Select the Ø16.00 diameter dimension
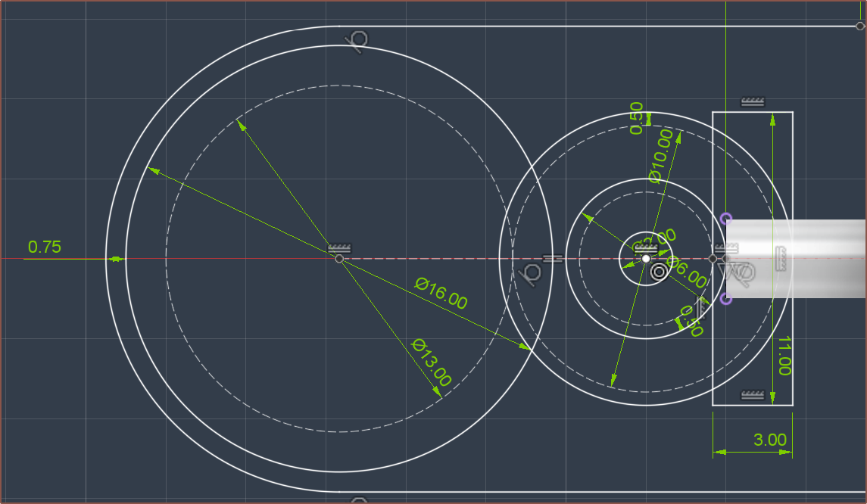Viewport: 867px width, 504px height. tap(441, 294)
